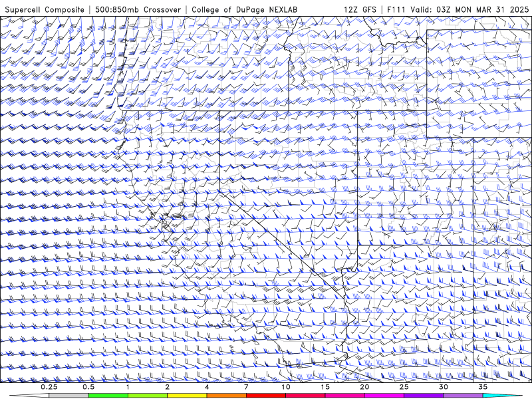Viewport: 532px width, 399px height.
Task: Click the yellow-green color bar segment
Action: [148, 396]
